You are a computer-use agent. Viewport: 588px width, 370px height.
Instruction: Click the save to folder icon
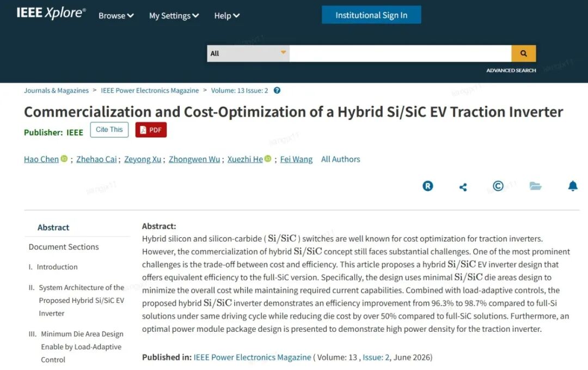535,186
